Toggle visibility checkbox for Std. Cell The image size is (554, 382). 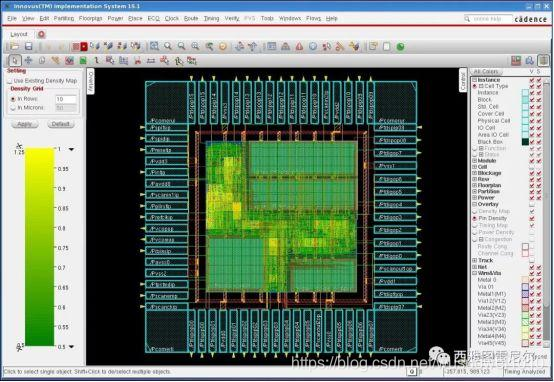click(532, 107)
